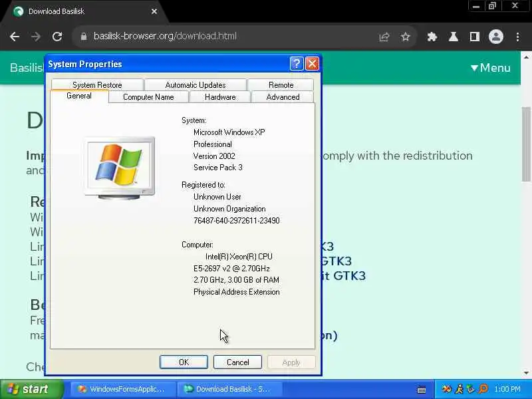
Task: Click the Unknown User text
Action: pos(217,197)
